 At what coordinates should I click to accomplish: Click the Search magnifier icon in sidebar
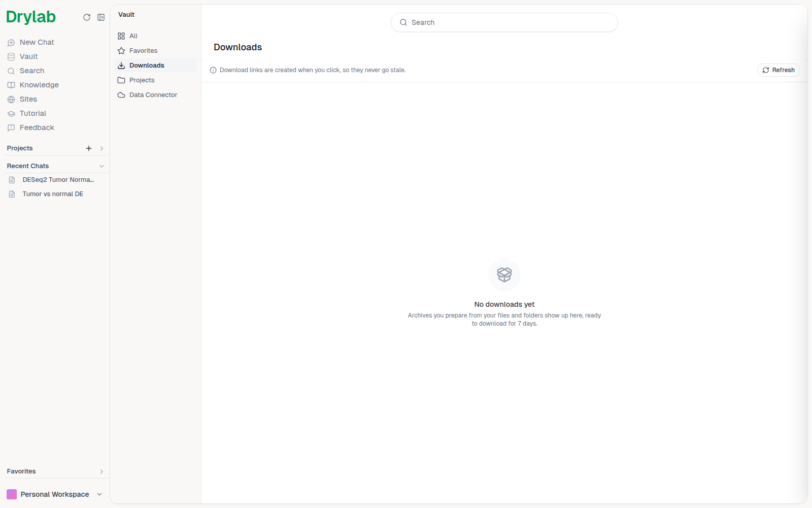[11, 71]
